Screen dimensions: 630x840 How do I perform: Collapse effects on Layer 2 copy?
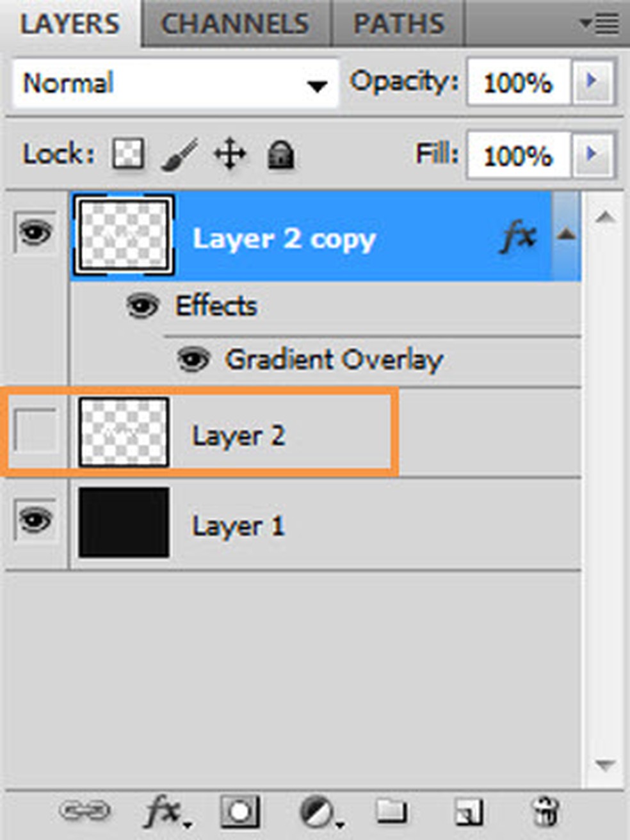pyautogui.click(x=565, y=234)
